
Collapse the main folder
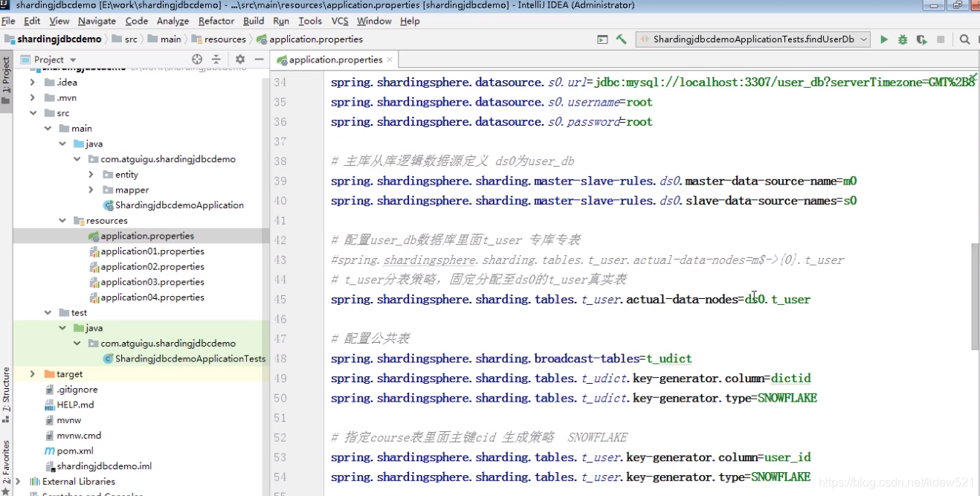(48, 129)
